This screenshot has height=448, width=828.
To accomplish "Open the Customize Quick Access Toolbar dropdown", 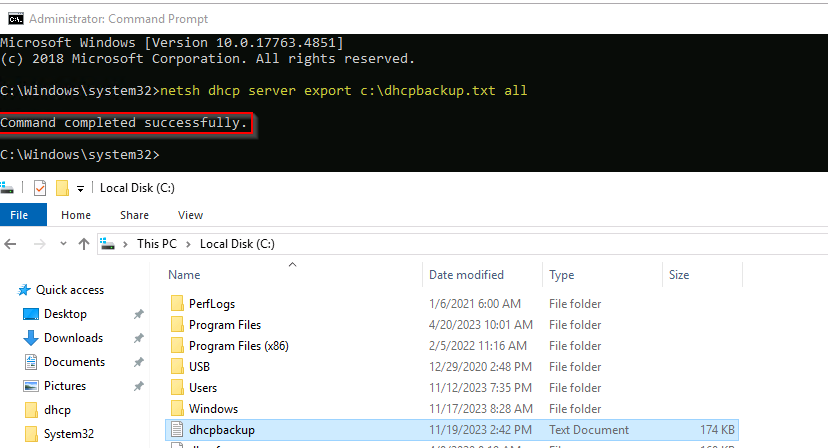I will 80,188.
